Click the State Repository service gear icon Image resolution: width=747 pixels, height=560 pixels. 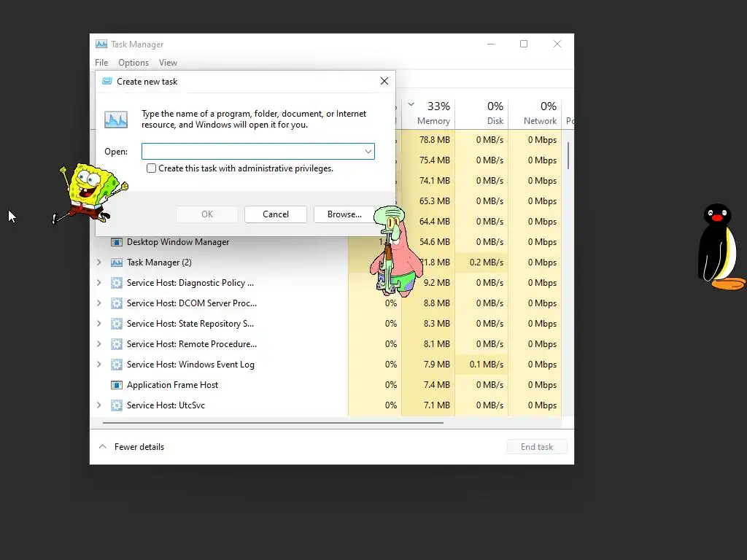[116, 324]
